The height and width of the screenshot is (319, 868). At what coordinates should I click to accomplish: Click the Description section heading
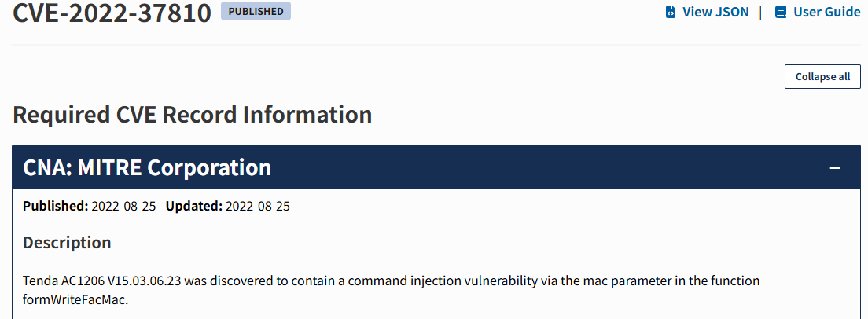coord(67,243)
